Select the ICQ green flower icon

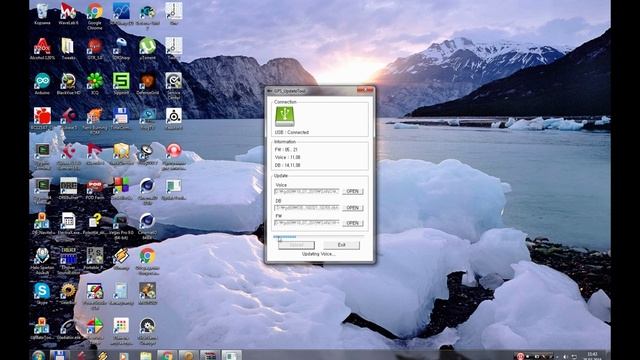(x=95, y=84)
